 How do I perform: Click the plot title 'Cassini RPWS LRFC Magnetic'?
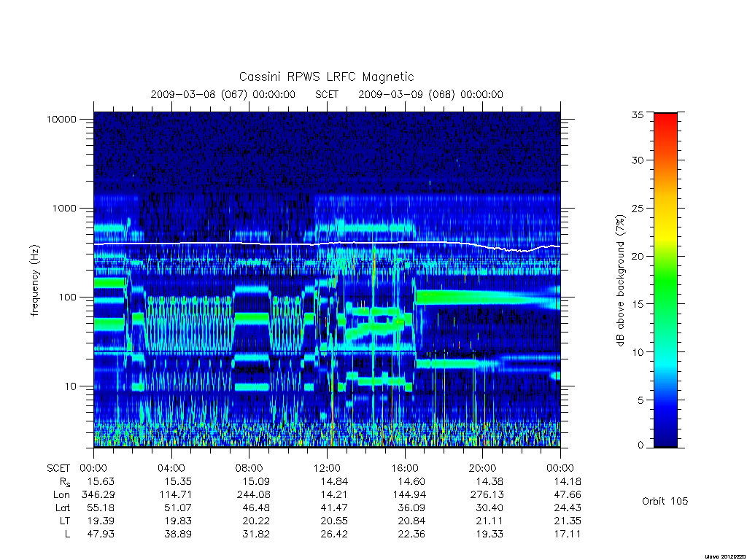coord(326,77)
